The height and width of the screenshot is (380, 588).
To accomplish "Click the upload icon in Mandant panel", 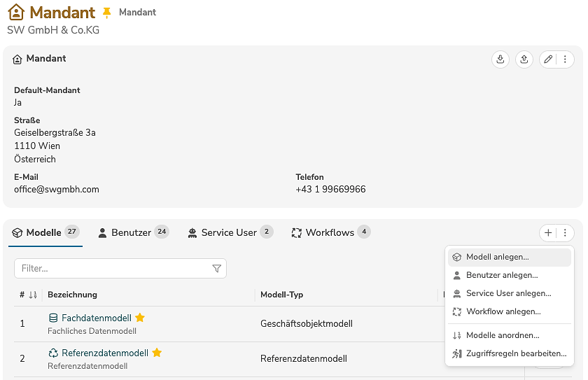I will 524,59.
